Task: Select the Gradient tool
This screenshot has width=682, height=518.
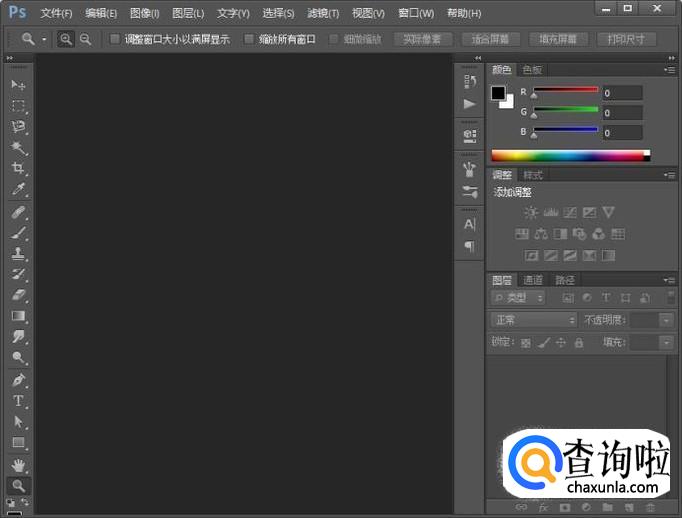Action: coord(18,316)
